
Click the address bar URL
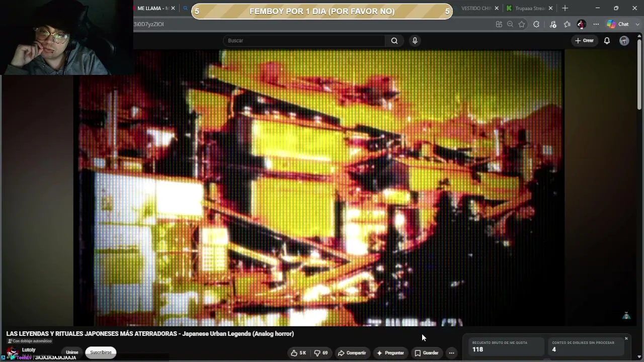pyautogui.click(x=148, y=24)
